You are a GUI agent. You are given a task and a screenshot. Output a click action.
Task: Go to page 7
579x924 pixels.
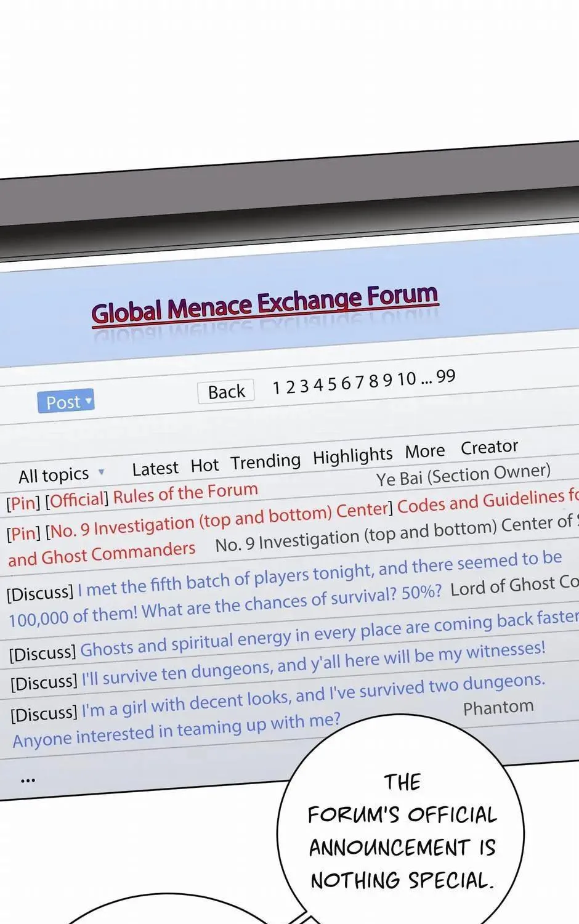pyautogui.click(x=360, y=383)
